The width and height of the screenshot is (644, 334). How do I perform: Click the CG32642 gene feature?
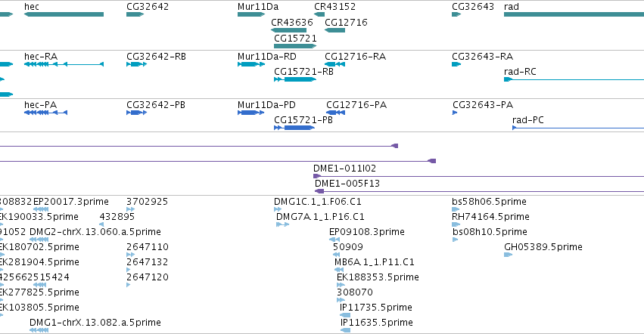click(x=135, y=14)
